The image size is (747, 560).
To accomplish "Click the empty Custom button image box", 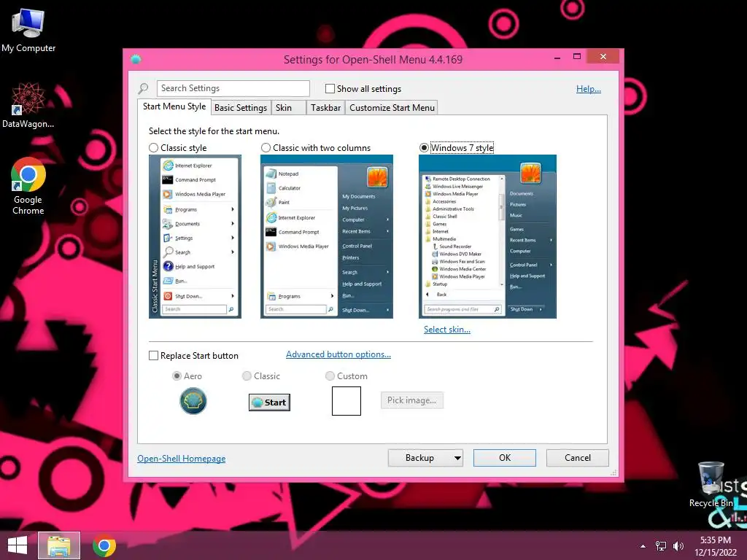I will coord(347,401).
